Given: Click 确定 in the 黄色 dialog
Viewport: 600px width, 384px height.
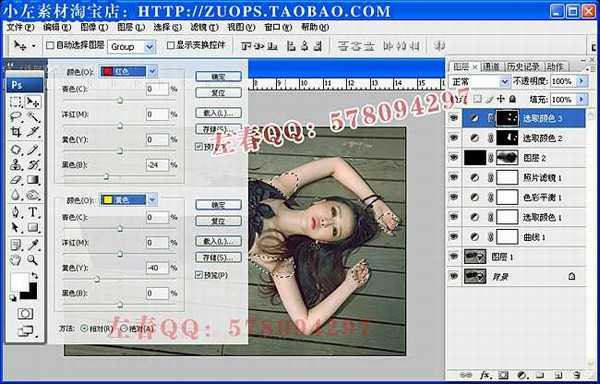Looking at the screenshot, I should (218, 205).
